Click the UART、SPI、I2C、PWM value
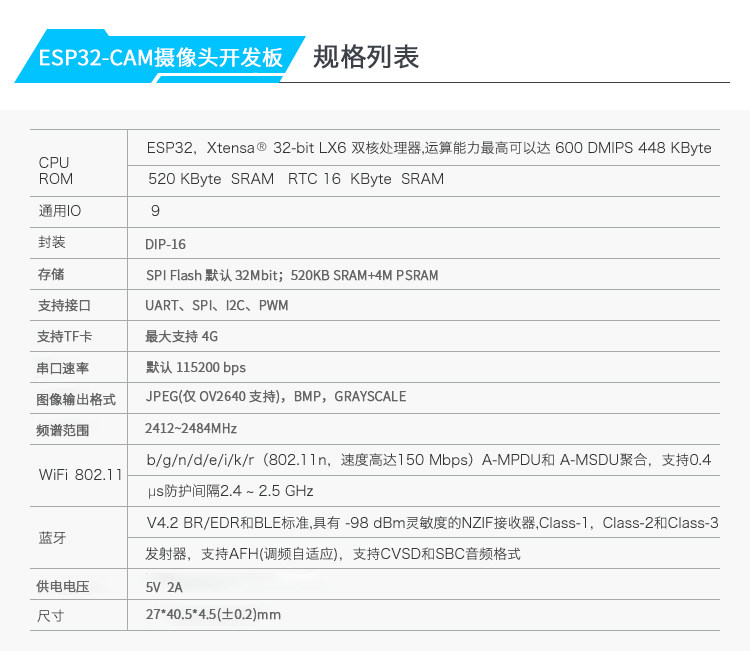 click(x=217, y=306)
